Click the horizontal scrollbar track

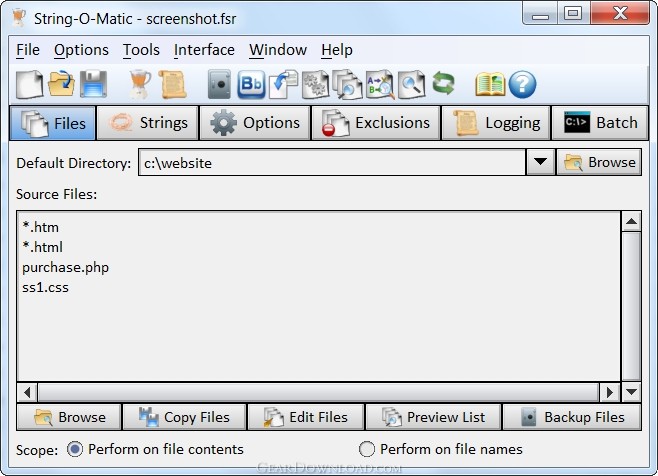(x=319, y=392)
